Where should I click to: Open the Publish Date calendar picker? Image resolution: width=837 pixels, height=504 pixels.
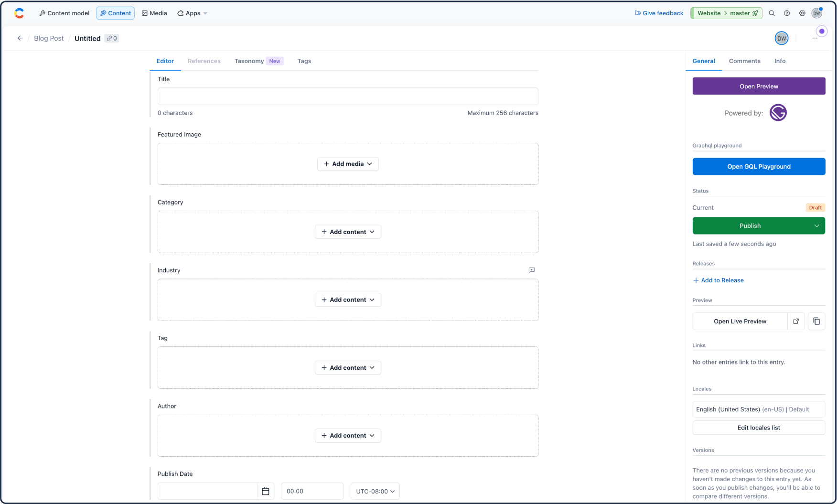point(266,491)
